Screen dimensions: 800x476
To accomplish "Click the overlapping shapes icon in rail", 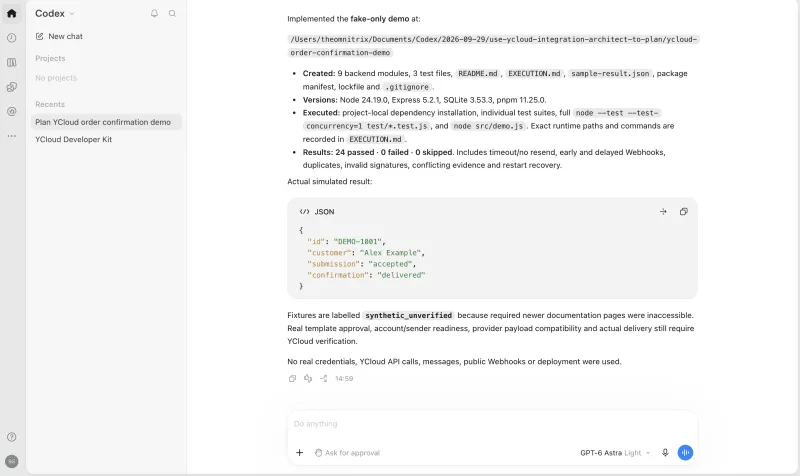I will tap(12, 87).
